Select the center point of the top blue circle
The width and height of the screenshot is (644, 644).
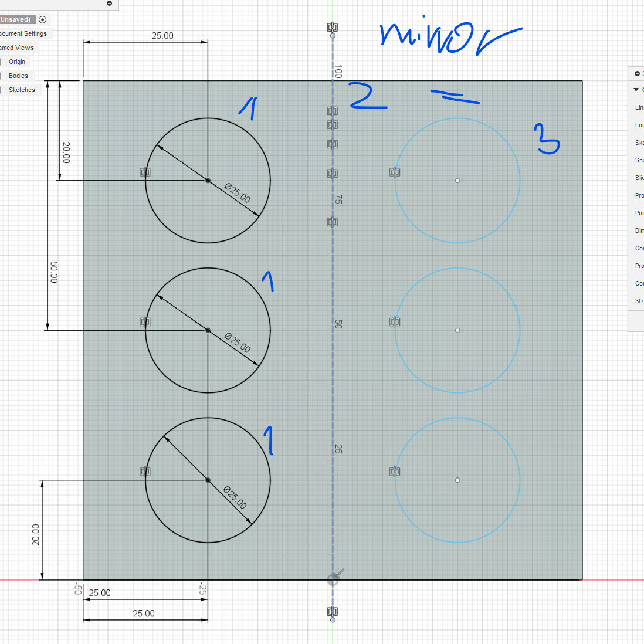tap(457, 181)
